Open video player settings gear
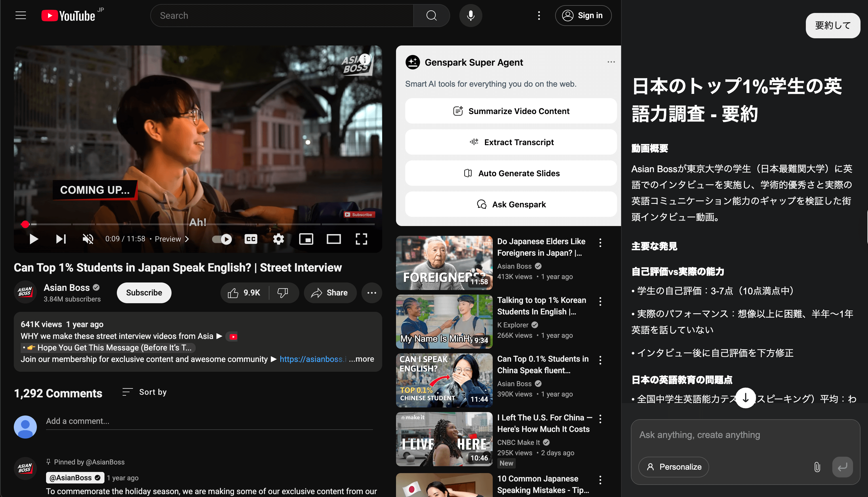 [278, 239]
